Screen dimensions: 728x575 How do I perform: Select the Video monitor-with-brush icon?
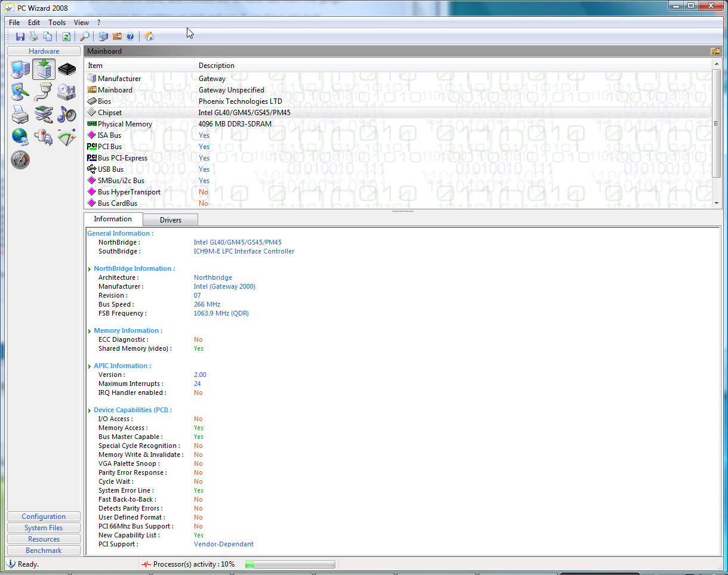pyautogui.click(x=20, y=92)
